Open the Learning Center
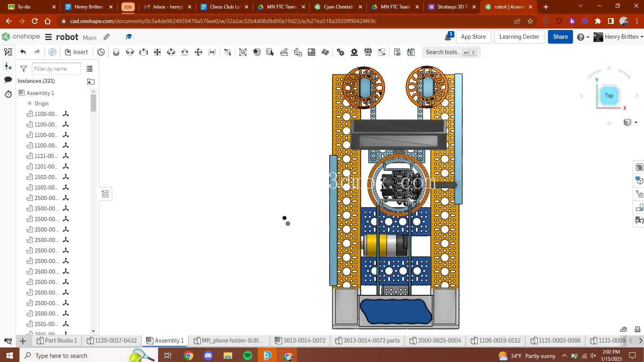Viewport: 644px width, 362px height. 519,37
